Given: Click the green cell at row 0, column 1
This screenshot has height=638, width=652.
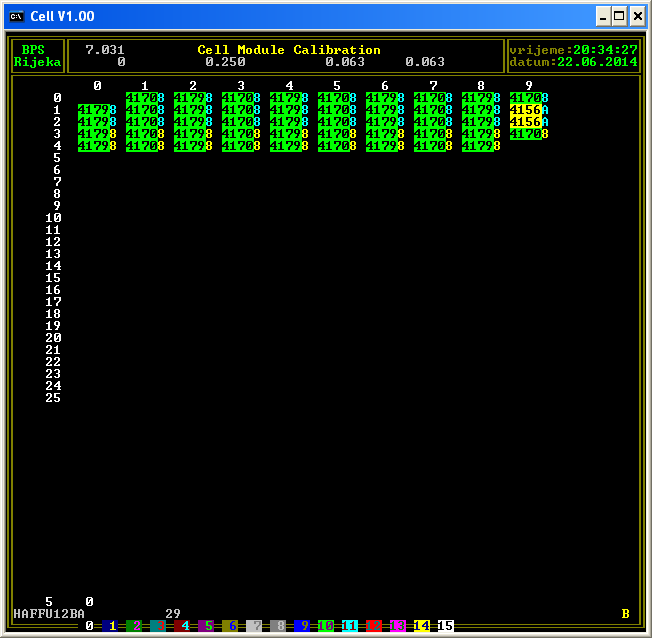Looking at the screenshot, I should [145, 98].
